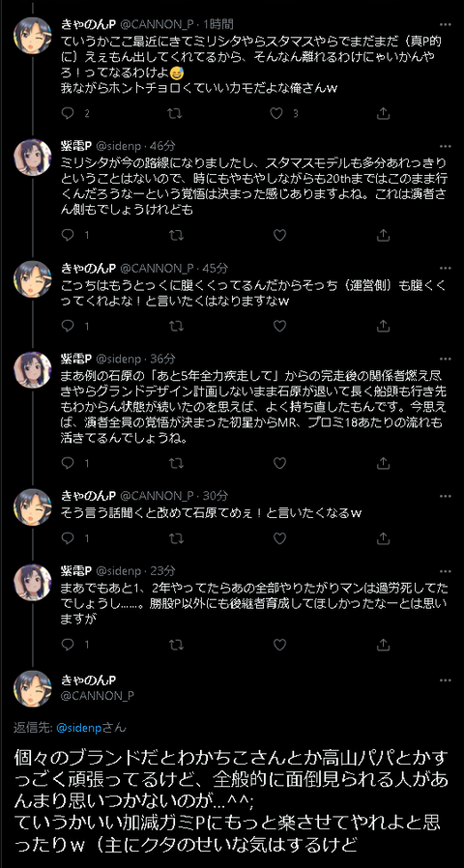This screenshot has height=868, width=464.
Task: Open きゃのんP avatar on the main bottom tweet
Action: [32, 689]
